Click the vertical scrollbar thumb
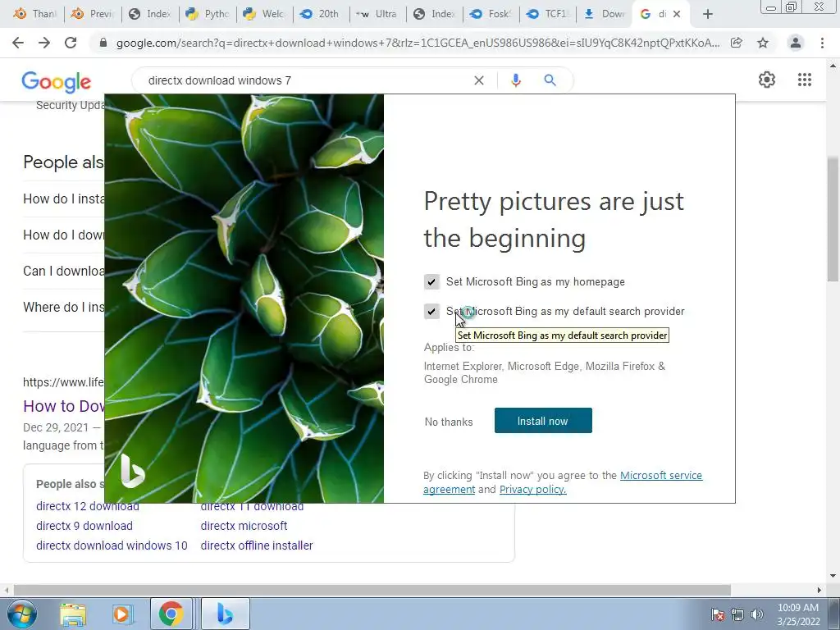 click(833, 218)
